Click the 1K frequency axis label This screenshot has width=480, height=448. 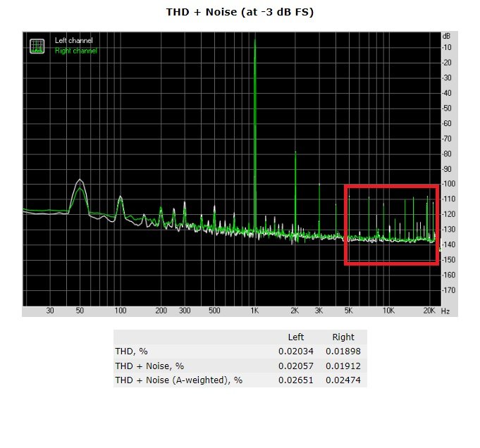[254, 311]
